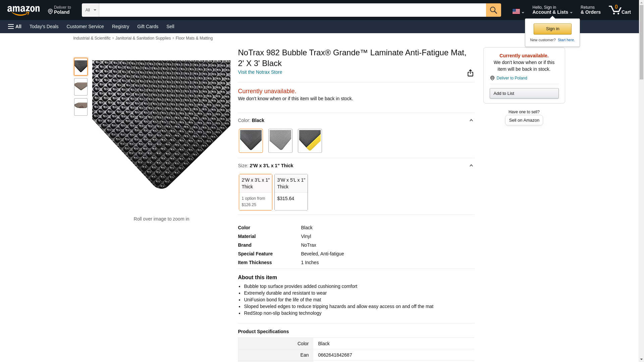This screenshot has height=362, width=644.
Task: Select the 3'W x 5'L x 1" Thick size
Action: point(291,192)
